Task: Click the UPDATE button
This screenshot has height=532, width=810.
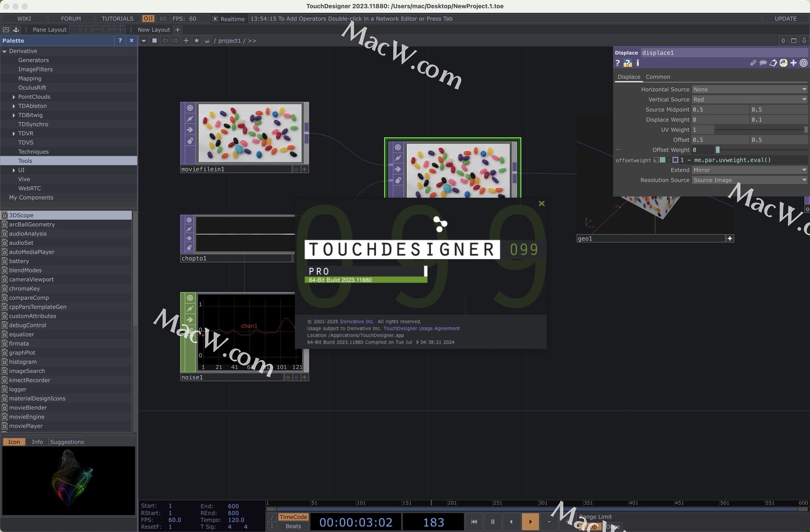Action: pyautogui.click(x=786, y=19)
